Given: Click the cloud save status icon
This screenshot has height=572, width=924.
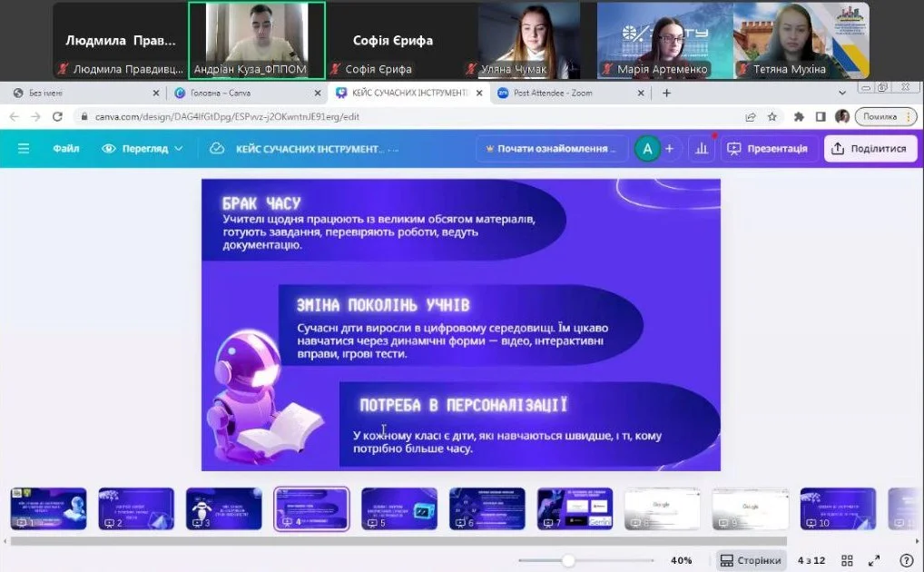Looking at the screenshot, I should pos(217,149).
